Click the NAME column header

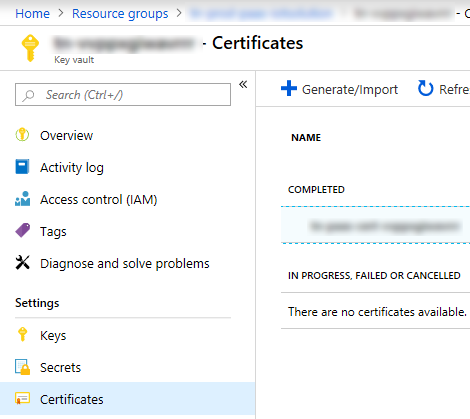(306, 137)
